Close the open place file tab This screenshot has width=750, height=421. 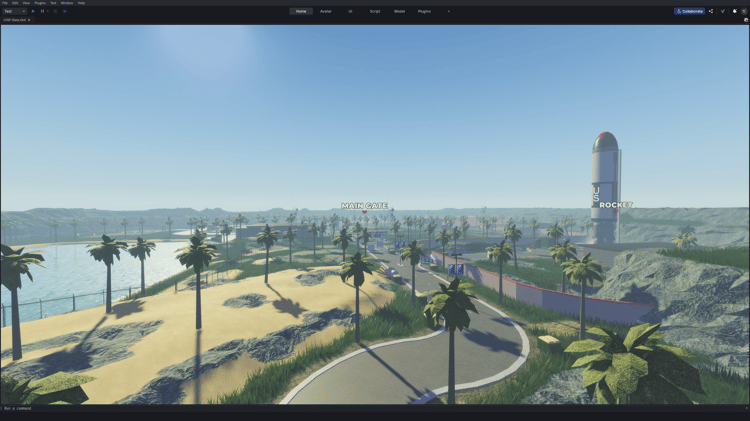point(29,20)
